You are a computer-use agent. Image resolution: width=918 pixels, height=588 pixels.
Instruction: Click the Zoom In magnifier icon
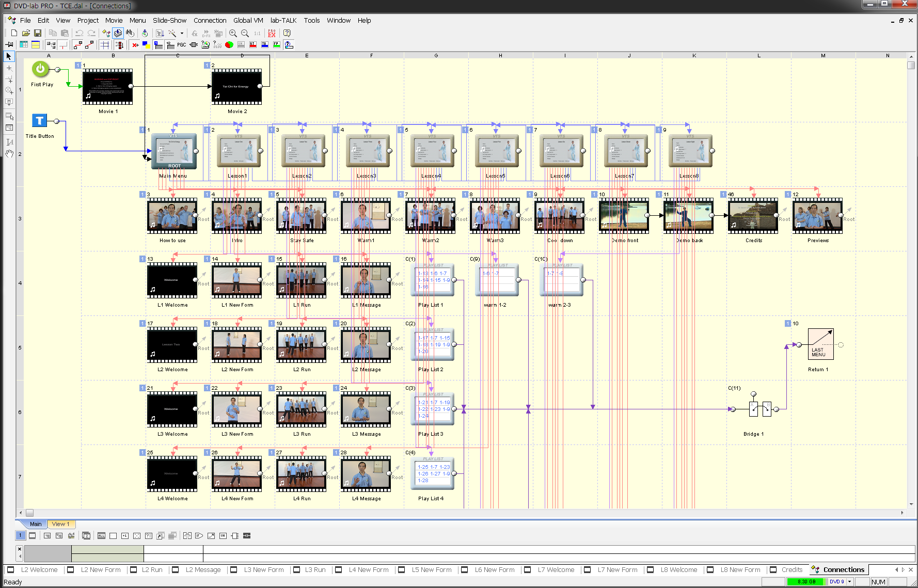[x=233, y=33]
